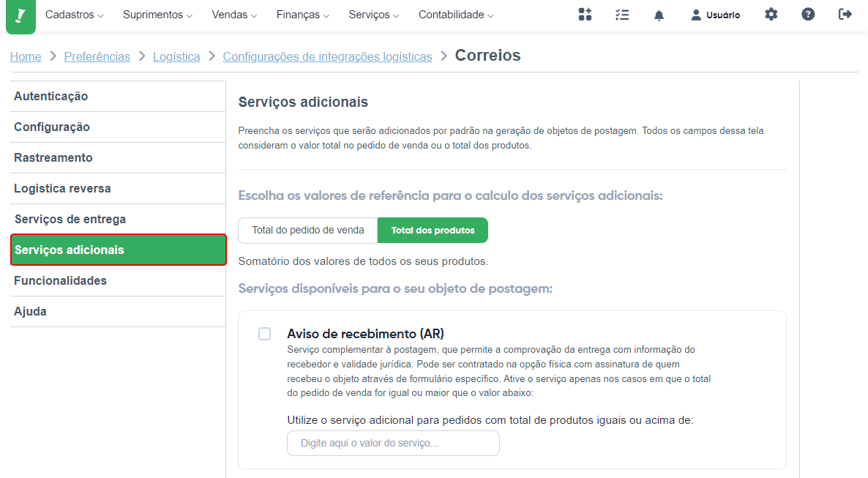Open the apps grid icon

585,15
